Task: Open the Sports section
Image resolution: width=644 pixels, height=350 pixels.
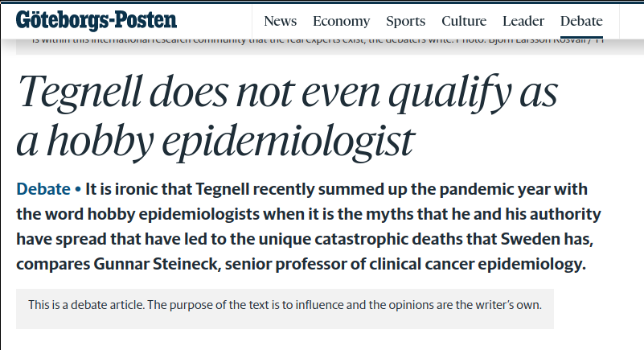Action: click(x=406, y=21)
